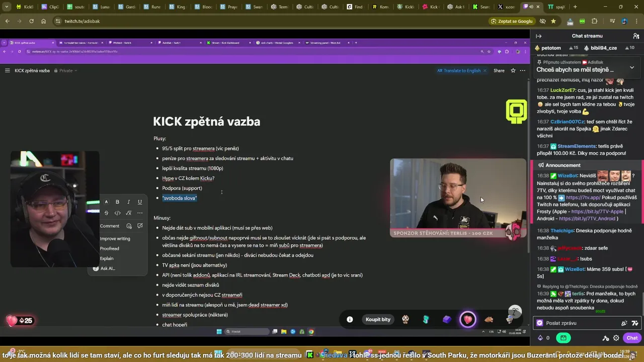This screenshot has width=644, height=362.
Task: Open text color menu in Notion toolbar
Action: tap(106, 202)
